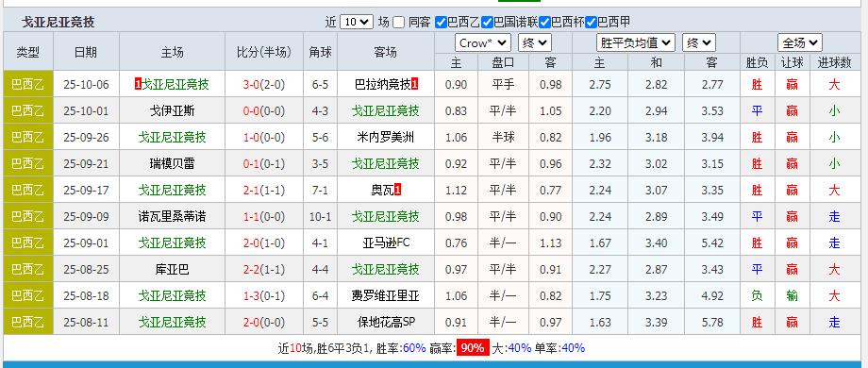Click the 戈亚尼亚竞技 panel title
This screenshot has height=368, width=868.
[x=58, y=22]
